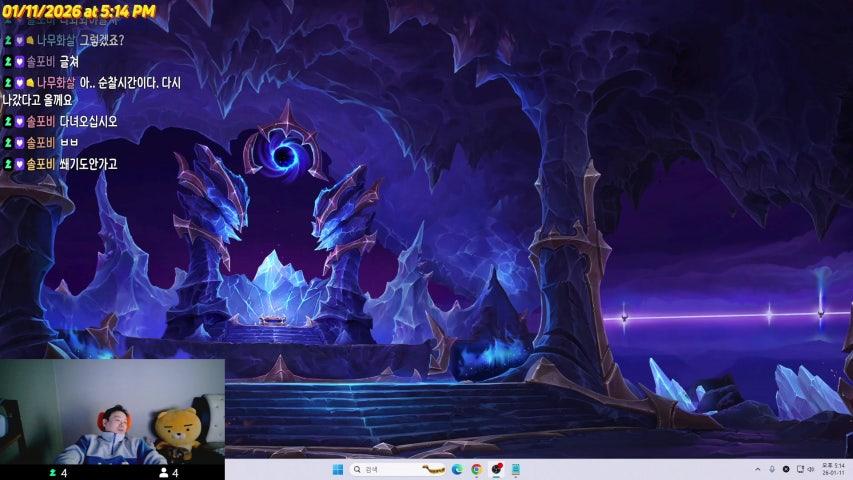This screenshot has width=853, height=480.
Task: Toggle the microphone icon in system tray
Action: [771, 469]
